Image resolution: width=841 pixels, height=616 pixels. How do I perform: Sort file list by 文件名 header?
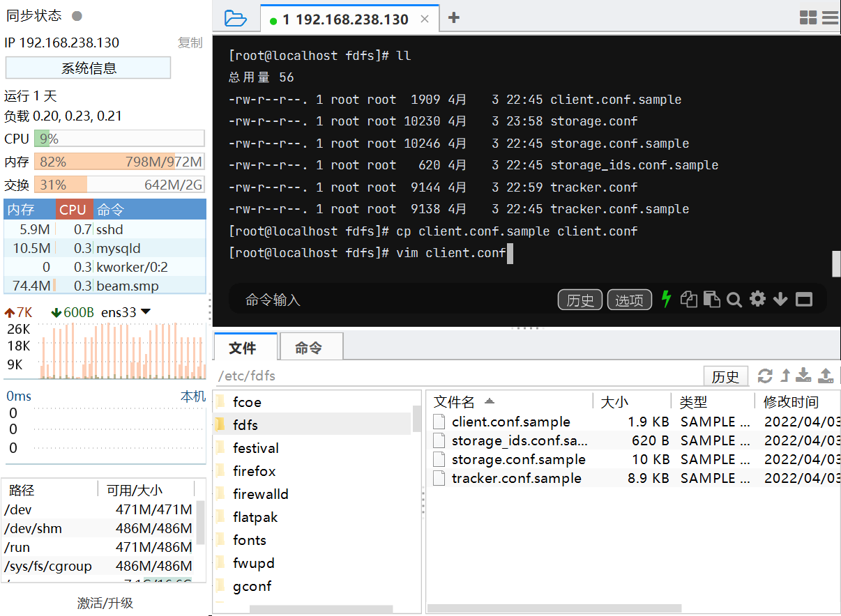(509, 401)
